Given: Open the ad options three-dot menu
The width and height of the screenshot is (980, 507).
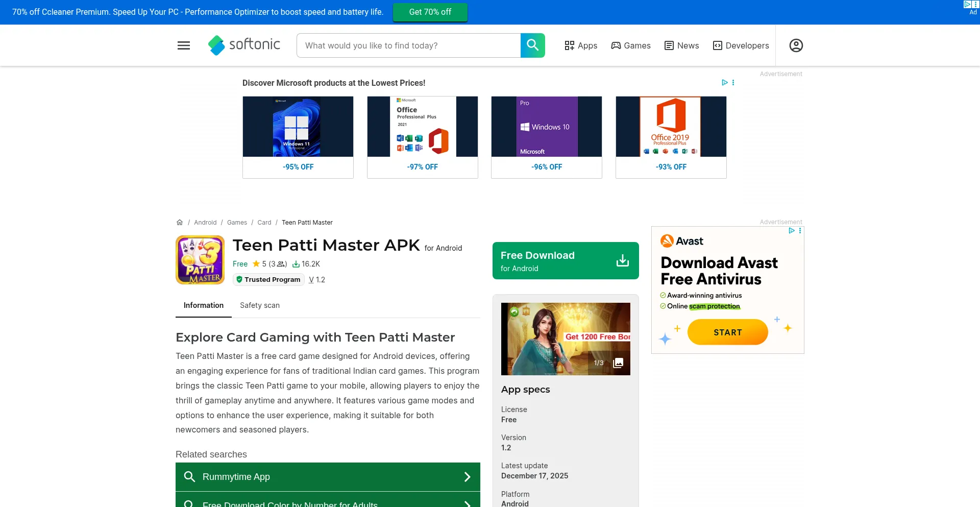Looking at the screenshot, I should [733, 82].
